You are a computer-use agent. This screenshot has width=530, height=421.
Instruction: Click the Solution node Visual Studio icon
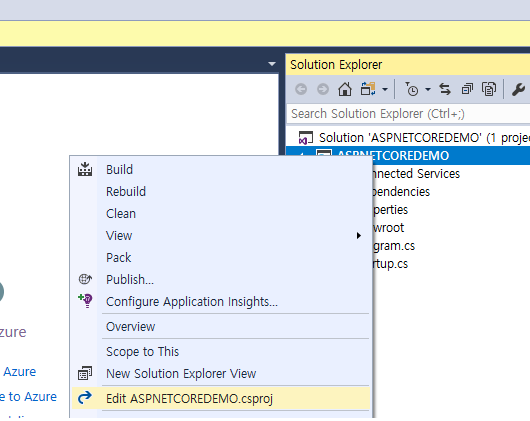[306, 138]
